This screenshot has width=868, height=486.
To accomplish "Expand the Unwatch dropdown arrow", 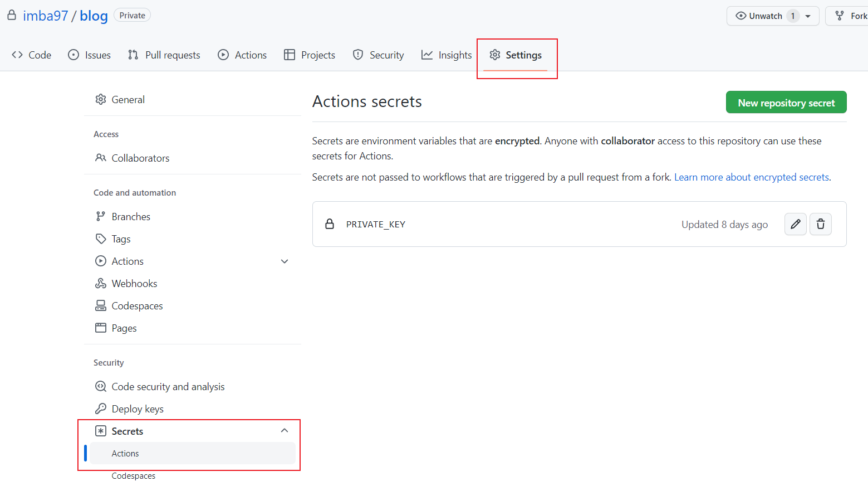I will click(808, 16).
